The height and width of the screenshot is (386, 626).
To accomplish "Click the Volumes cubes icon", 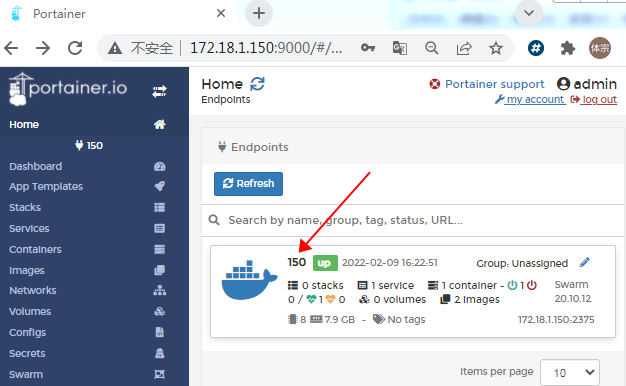I will pyautogui.click(x=160, y=311).
